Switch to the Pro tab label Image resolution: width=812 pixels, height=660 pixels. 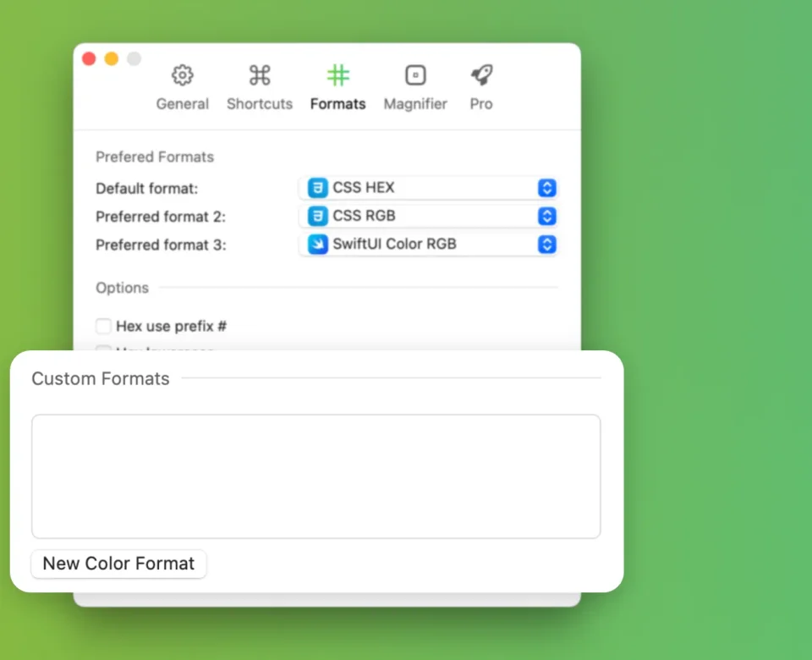point(481,104)
